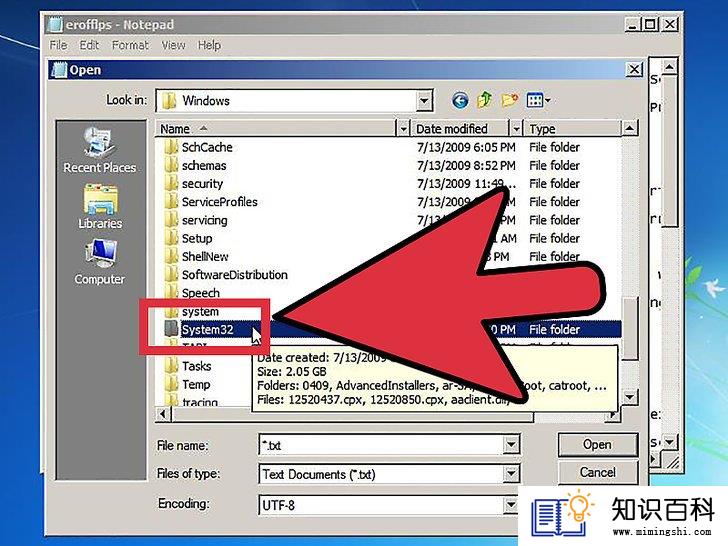The image size is (728, 546).
Task: Click the Setup folder icon
Action: 171,238
